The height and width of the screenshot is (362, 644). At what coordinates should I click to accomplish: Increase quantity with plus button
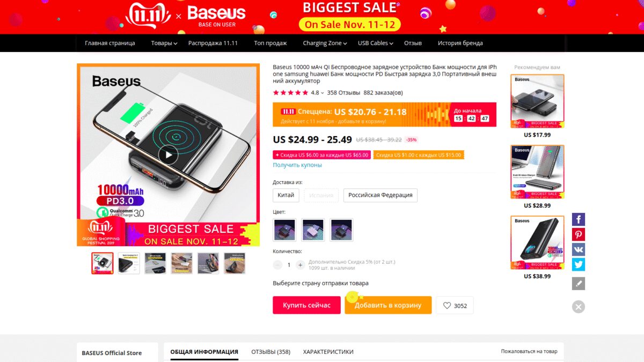300,265
